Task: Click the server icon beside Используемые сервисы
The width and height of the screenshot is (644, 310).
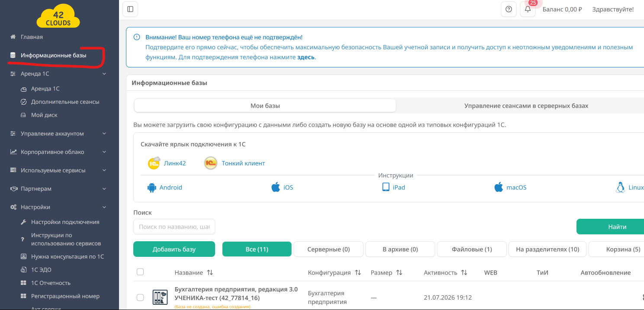Action: [13, 170]
